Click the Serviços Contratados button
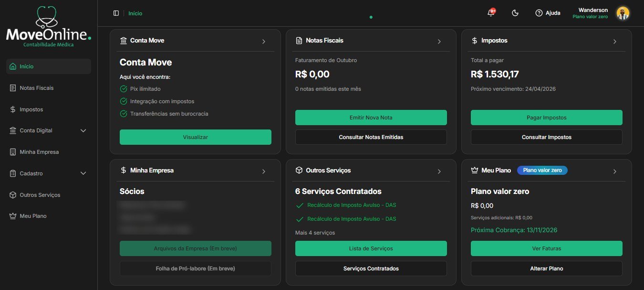The width and height of the screenshot is (644, 290). click(x=371, y=269)
